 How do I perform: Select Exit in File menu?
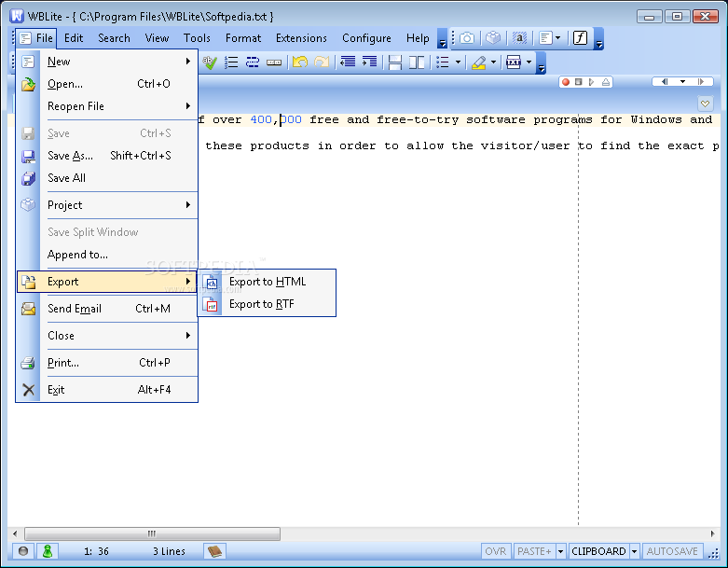(x=107, y=390)
